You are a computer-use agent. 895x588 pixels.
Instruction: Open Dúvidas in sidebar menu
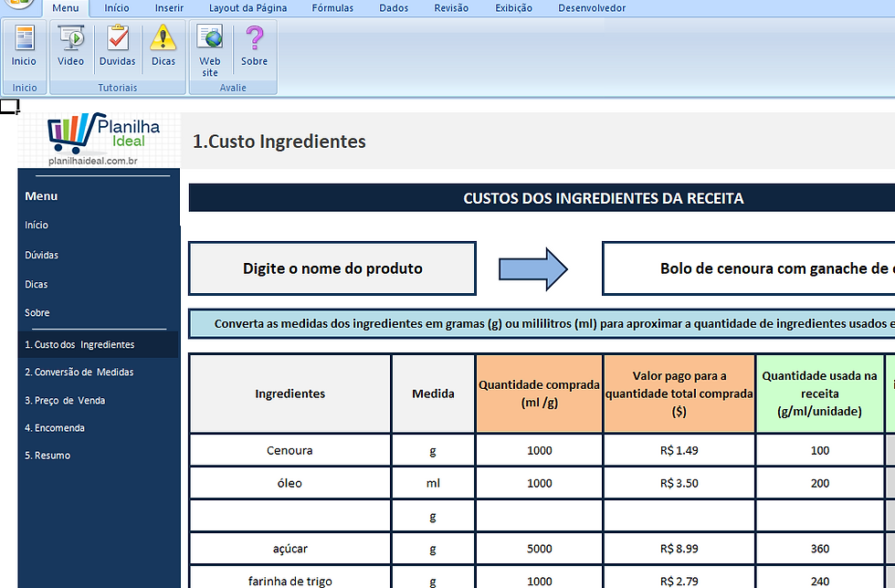pos(42,255)
